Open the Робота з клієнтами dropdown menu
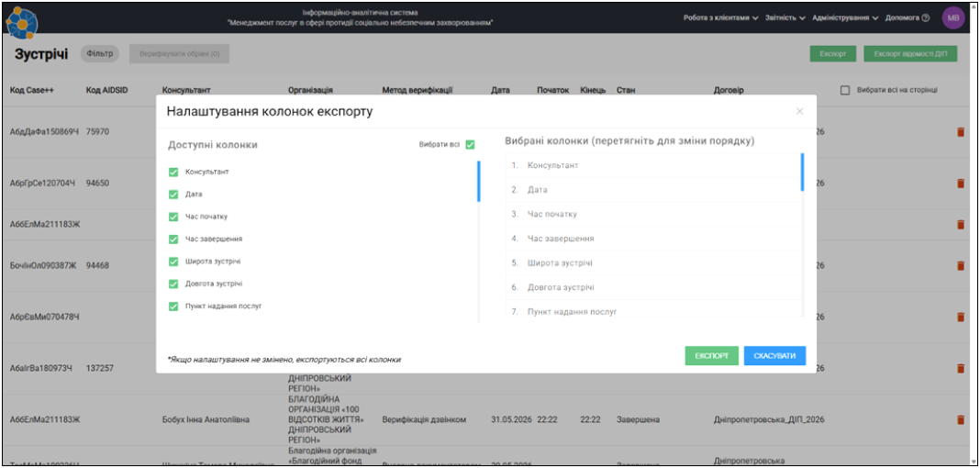This screenshot has width=980, height=468. click(720, 18)
